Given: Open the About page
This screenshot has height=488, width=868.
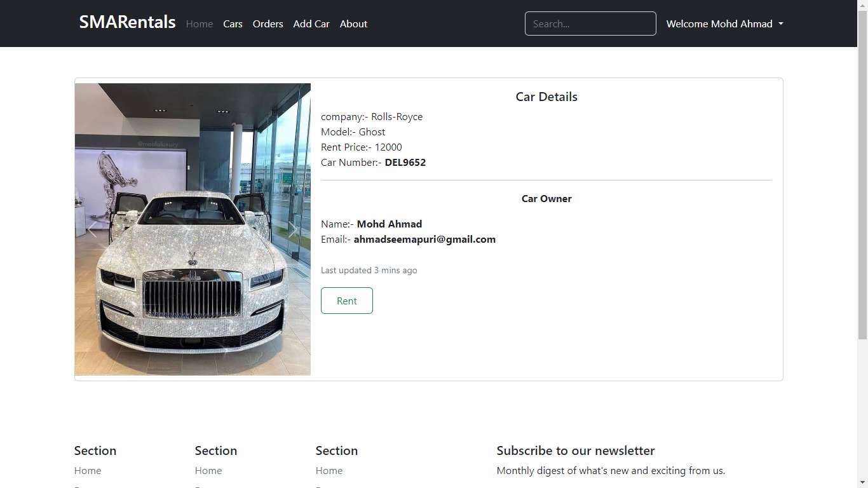Looking at the screenshot, I should (x=353, y=24).
